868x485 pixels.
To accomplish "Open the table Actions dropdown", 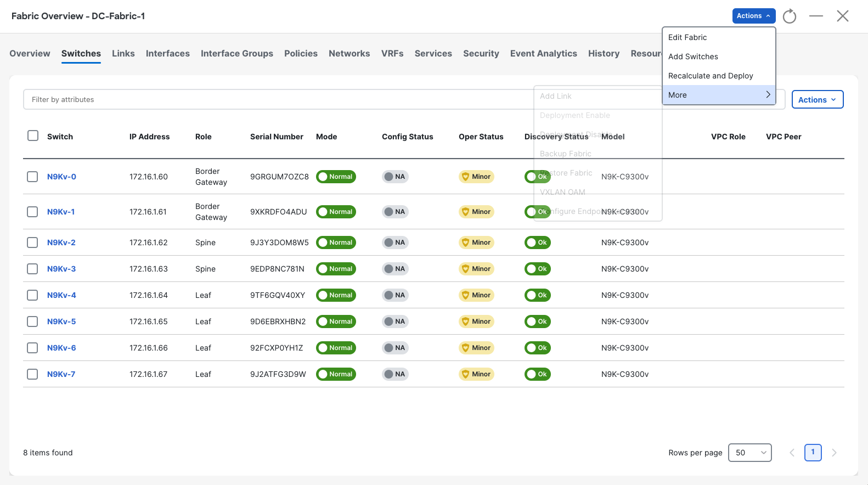I will [818, 99].
